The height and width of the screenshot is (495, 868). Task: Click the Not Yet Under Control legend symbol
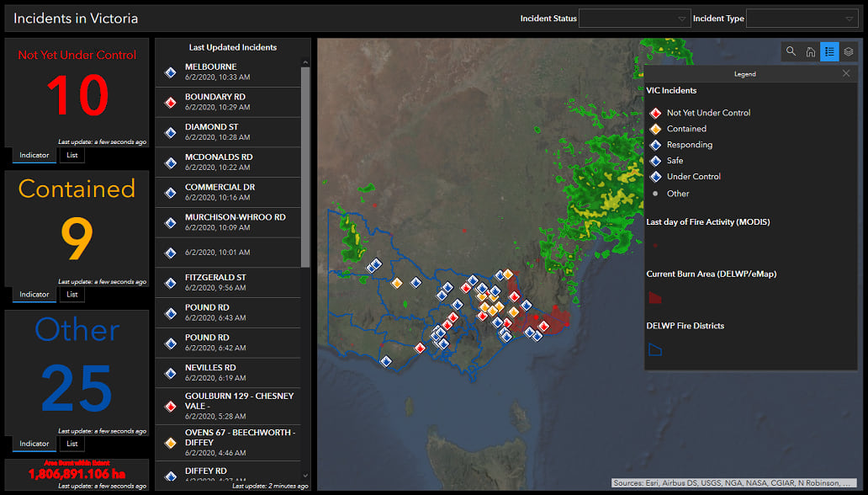[x=655, y=113]
